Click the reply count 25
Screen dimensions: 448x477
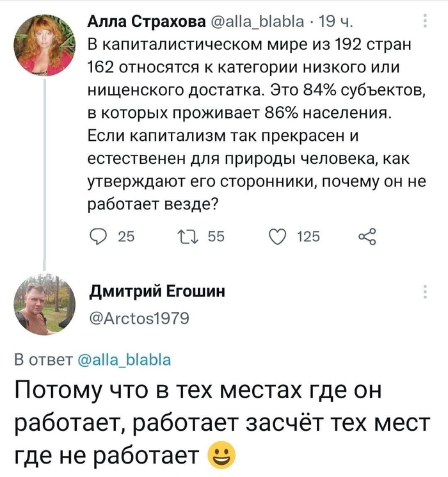125,238
